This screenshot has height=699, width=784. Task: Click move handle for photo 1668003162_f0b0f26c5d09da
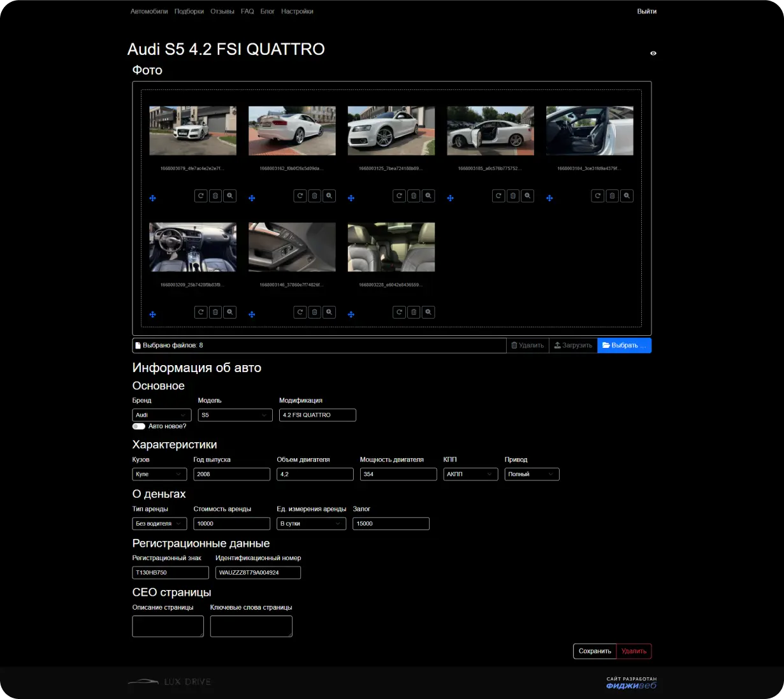pos(252,198)
